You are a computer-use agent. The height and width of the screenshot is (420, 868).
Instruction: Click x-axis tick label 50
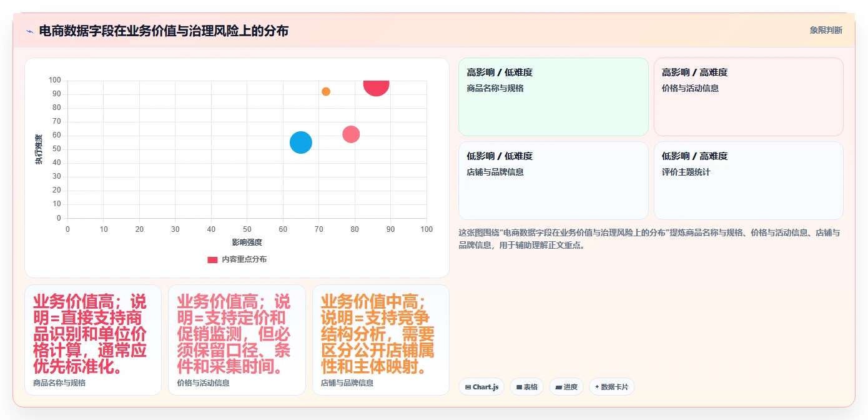point(247,229)
